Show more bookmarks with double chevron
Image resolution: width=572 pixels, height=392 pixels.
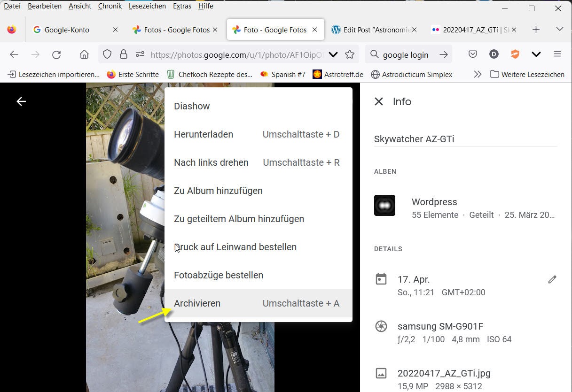pos(478,74)
